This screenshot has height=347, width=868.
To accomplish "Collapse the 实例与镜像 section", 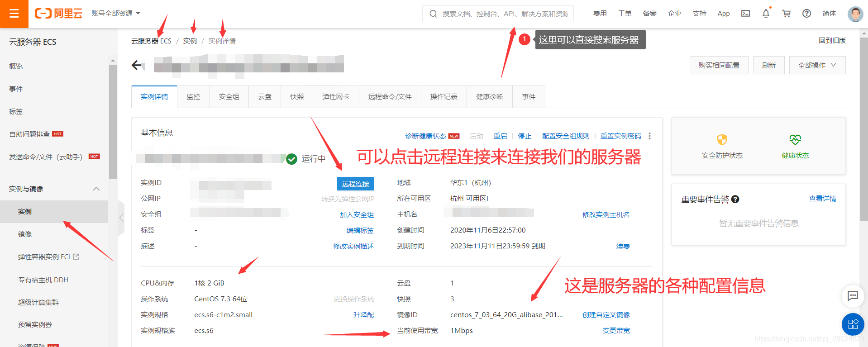I will click(x=96, y=189).
